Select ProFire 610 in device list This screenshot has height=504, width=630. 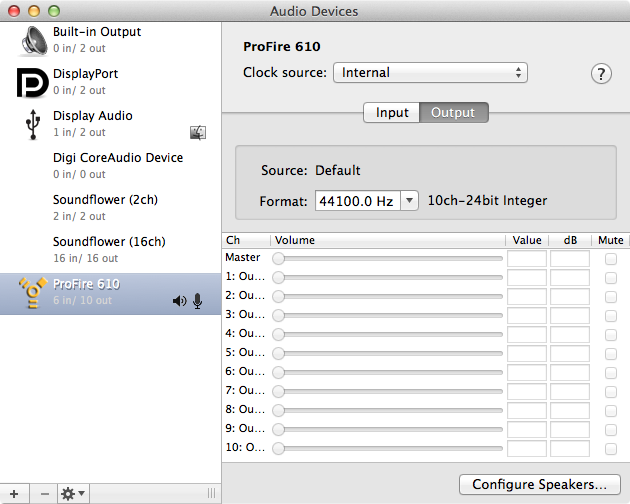tap(110, 294)
